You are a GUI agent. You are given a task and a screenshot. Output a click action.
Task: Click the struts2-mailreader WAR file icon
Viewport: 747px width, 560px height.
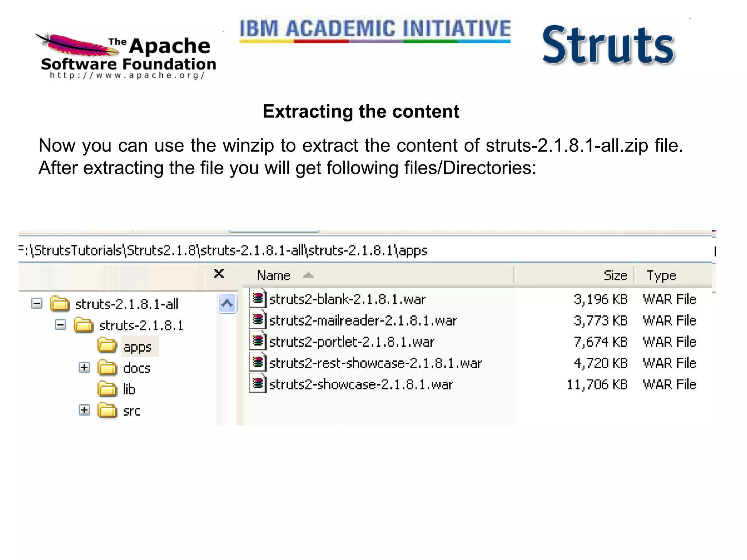[258, 320]
